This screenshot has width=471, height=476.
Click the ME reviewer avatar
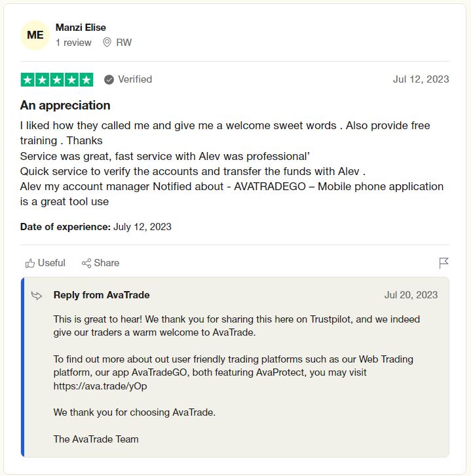(35, 35)
